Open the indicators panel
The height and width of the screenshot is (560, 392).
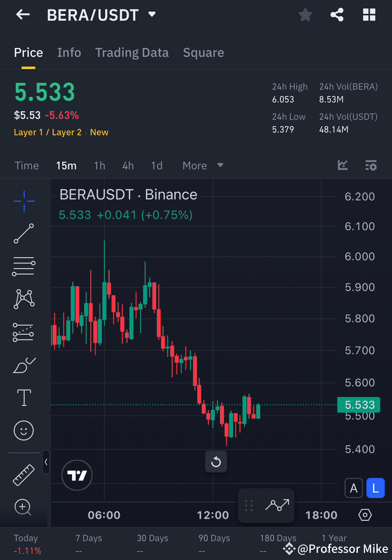click(x=342, y=165)
